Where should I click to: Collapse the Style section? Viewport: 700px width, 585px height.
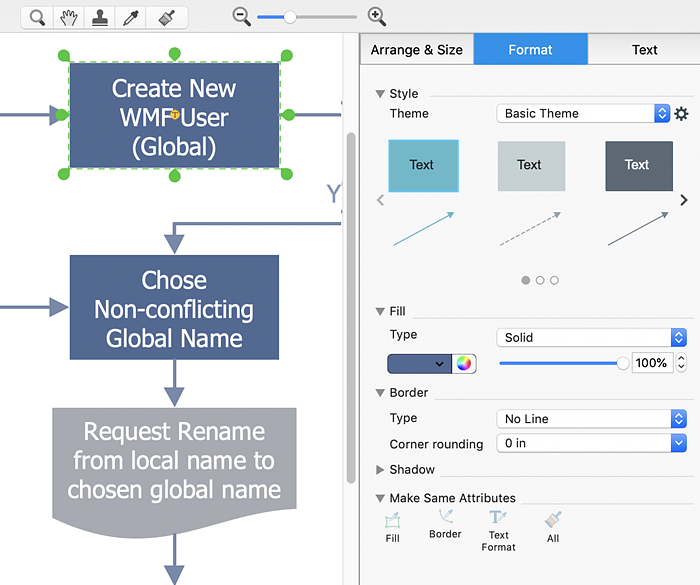380,94
